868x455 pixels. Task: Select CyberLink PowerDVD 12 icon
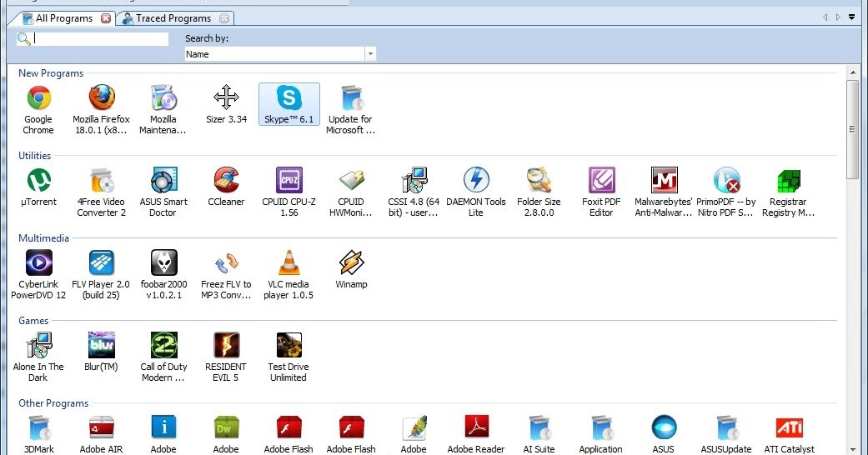tap(38, 263)
